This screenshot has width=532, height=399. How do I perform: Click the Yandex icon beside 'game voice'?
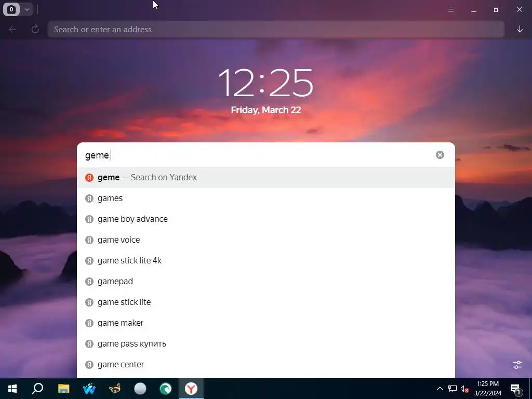point(89,240)
